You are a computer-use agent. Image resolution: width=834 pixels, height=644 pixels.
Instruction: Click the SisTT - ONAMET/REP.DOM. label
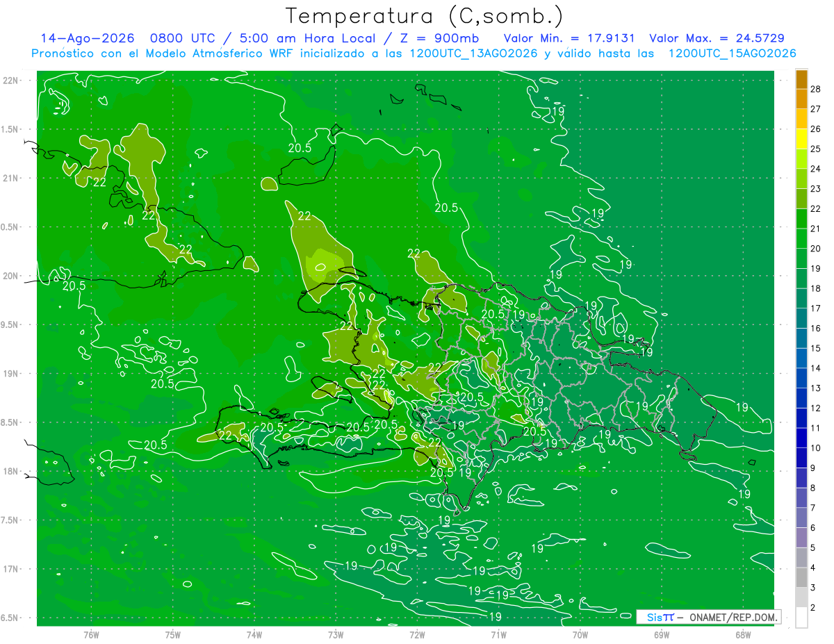tap(708, 617)
